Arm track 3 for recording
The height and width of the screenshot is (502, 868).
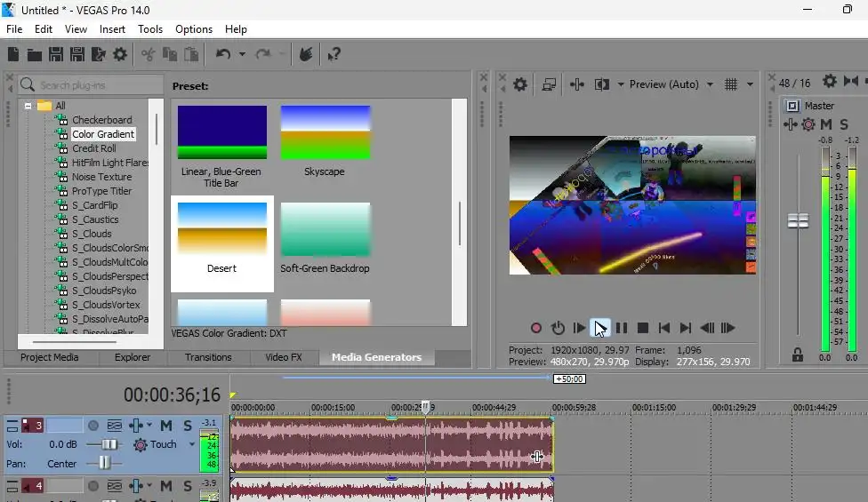[93, 426]
